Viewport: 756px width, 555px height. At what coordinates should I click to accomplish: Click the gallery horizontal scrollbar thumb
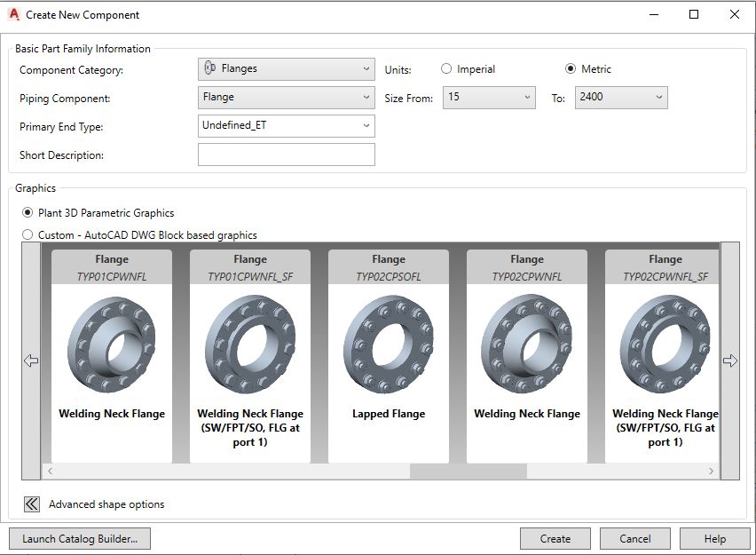[469, 471]
